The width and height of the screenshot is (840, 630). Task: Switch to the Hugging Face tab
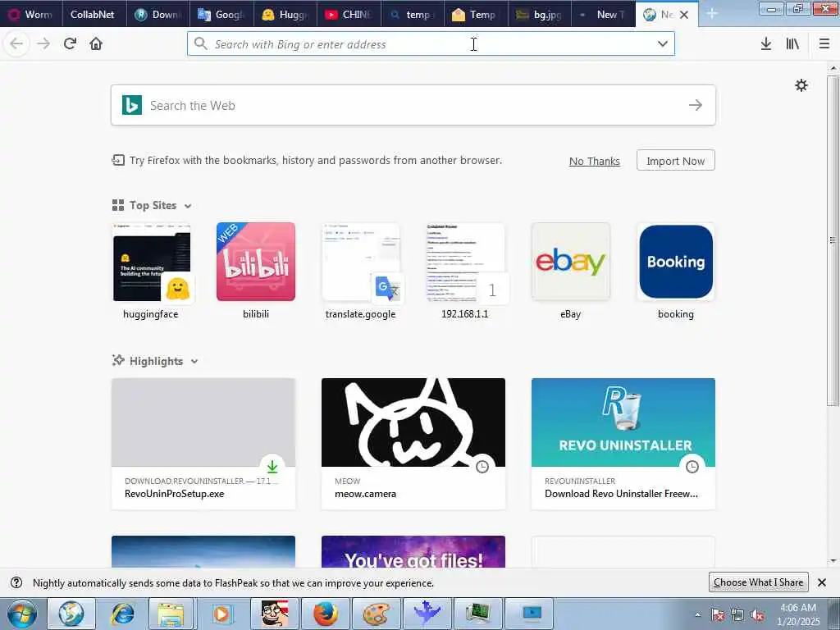tap(285, 15)
